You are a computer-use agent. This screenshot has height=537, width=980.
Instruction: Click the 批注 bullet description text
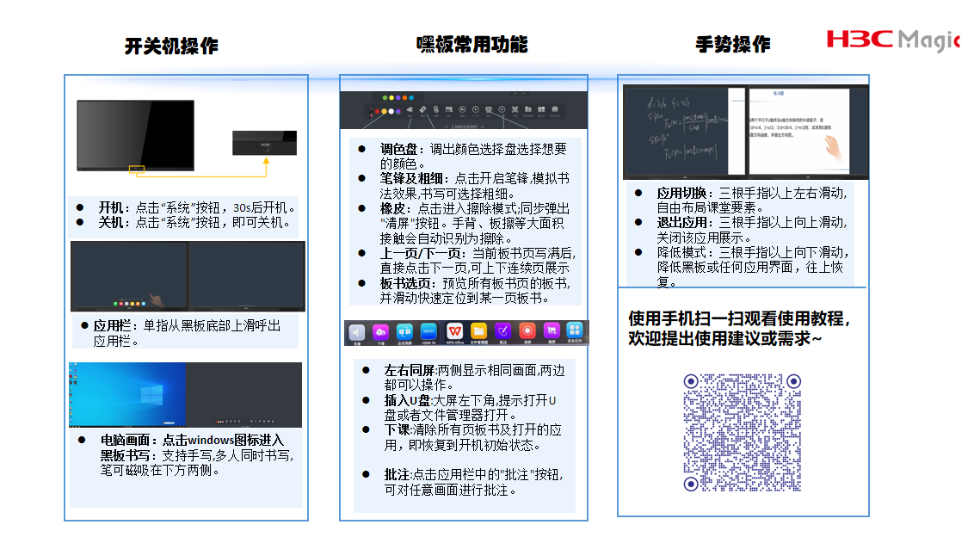pyautogui.click(x=474, y=483)
